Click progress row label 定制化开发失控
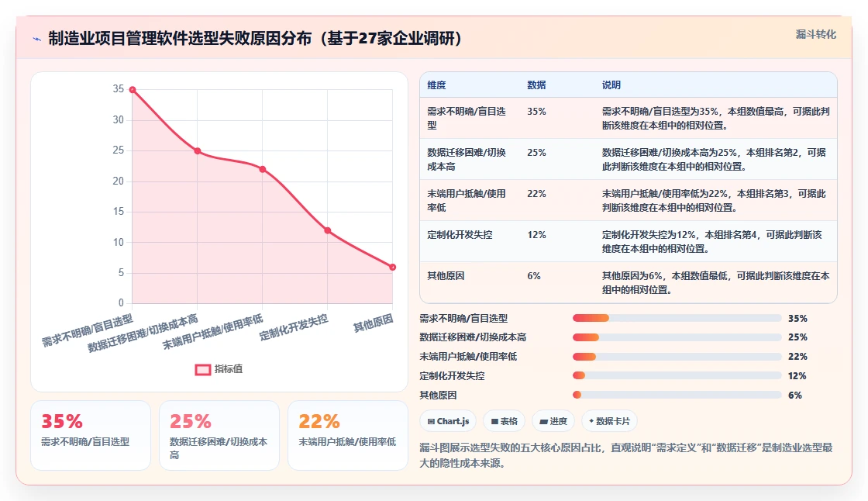This screenshot has height=501, width=868. [x=452, y=375]
